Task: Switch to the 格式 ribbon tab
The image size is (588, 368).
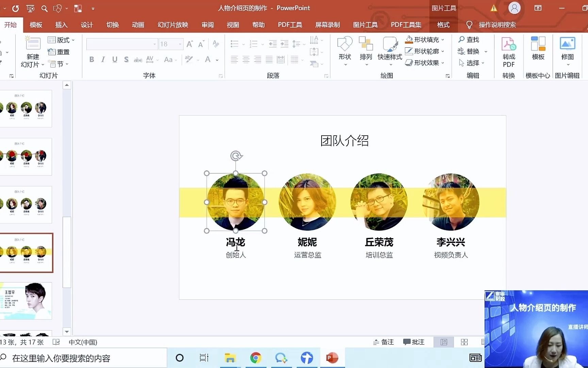Action: click(443, 25)
